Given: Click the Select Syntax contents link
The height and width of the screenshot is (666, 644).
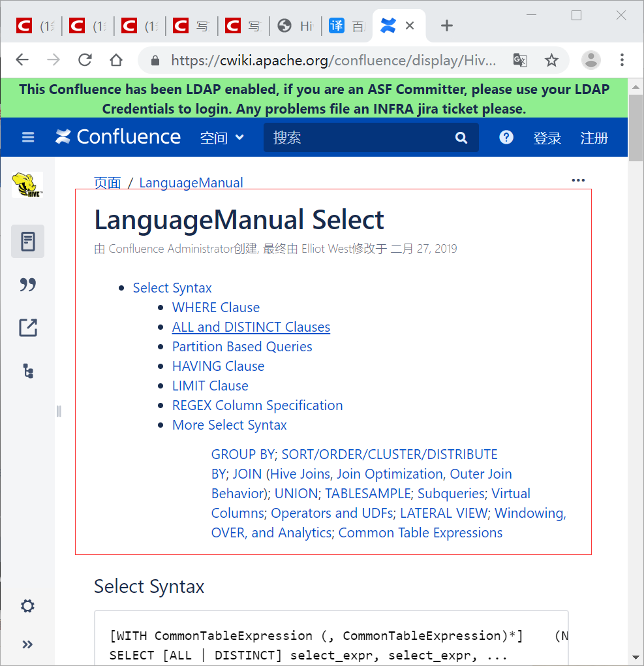Looking at the screenshot, I should 172,287.
